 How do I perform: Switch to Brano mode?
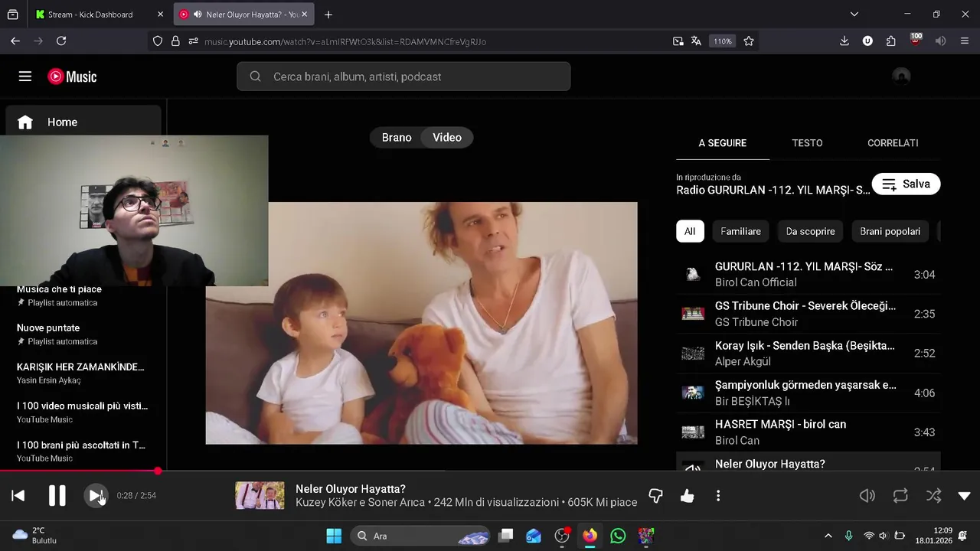tap(397, 138)
